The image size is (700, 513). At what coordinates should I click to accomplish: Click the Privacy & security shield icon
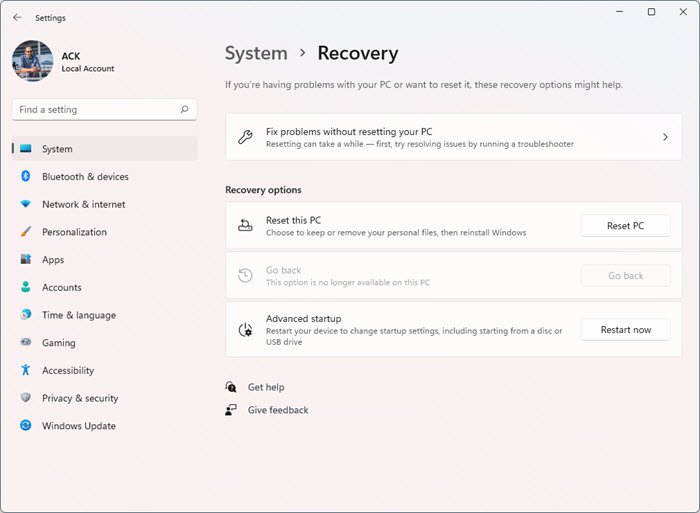pyautogui.click(x=26, y=398)
